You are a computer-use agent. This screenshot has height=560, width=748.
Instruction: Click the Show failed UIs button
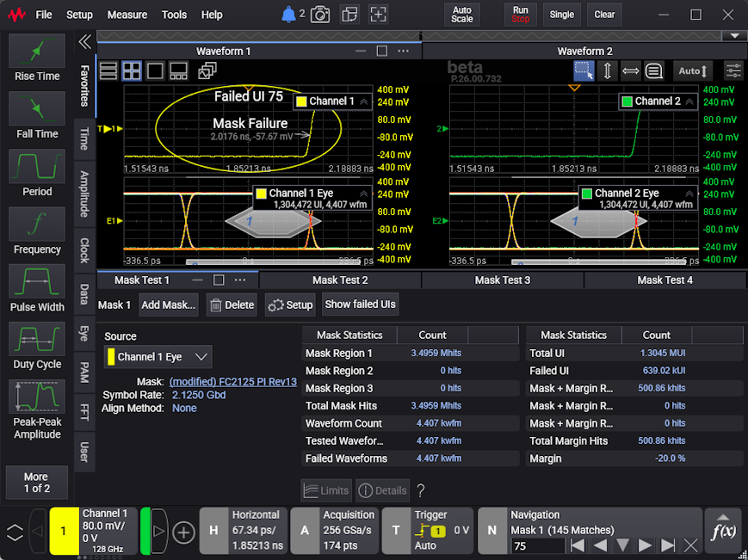(x=361, y=305)
